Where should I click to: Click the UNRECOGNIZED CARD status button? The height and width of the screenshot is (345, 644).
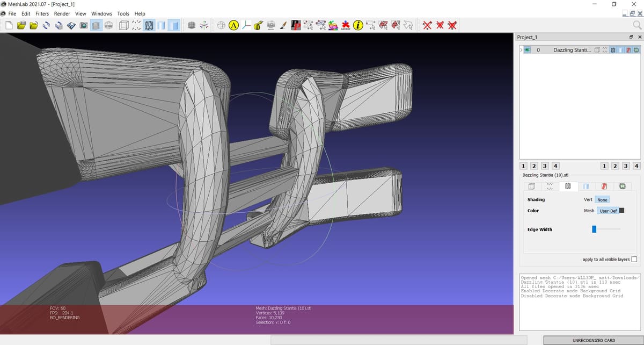coord(594,340)
